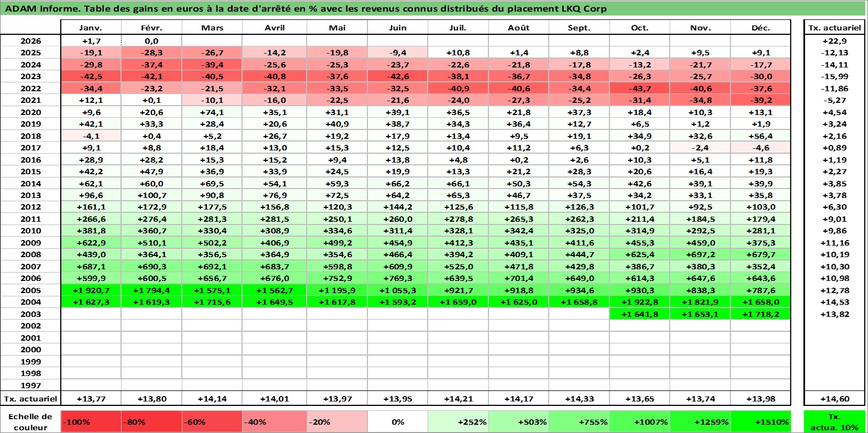
Task: Click cell -39,4 in row 2024
Action: [212, 65]
